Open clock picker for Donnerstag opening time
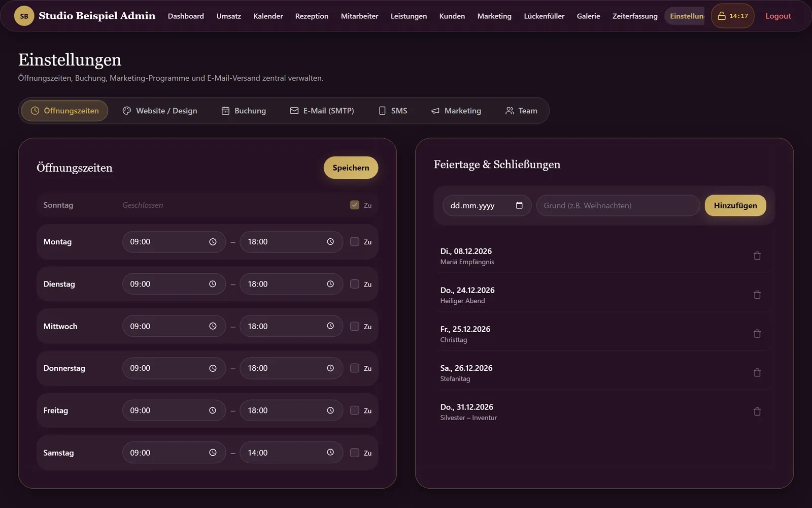The height and width of the screenshot is (508, 812). pyautogui.click(x=213, y=368)
